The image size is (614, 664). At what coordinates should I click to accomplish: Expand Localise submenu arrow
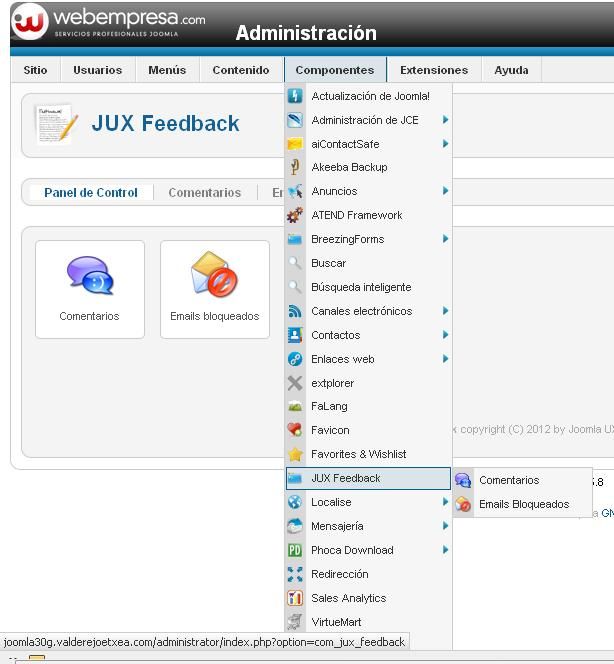coord(445,502)
